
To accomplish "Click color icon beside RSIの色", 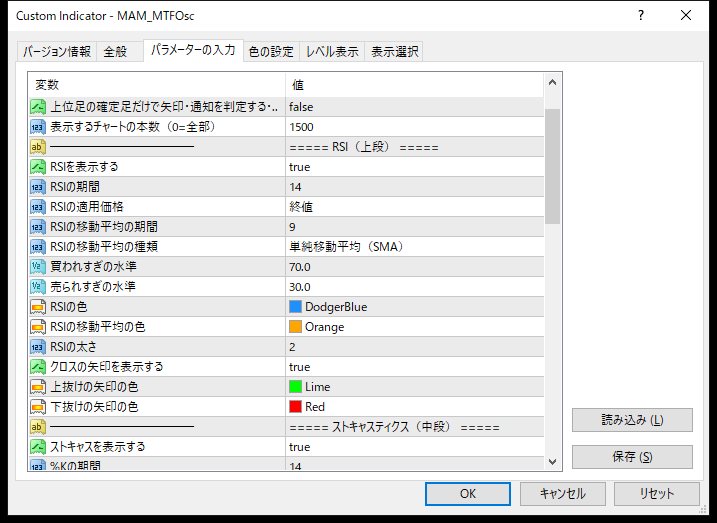I will tap(38, 307).
